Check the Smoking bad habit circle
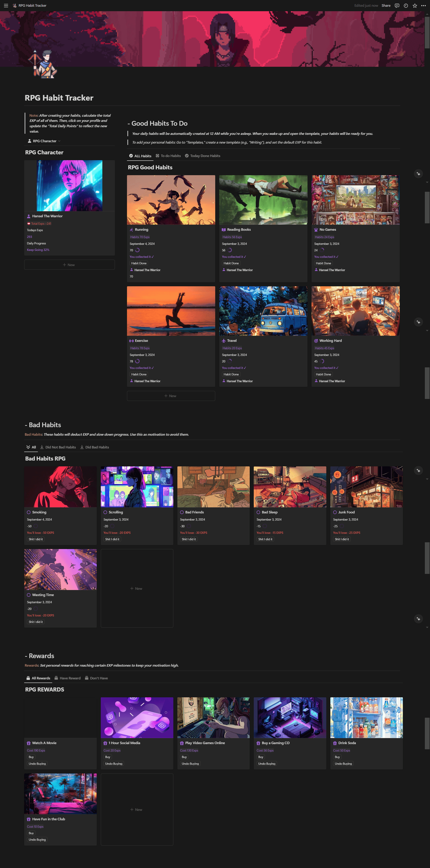Screen dimensions: 430x868 coord(29,512)
